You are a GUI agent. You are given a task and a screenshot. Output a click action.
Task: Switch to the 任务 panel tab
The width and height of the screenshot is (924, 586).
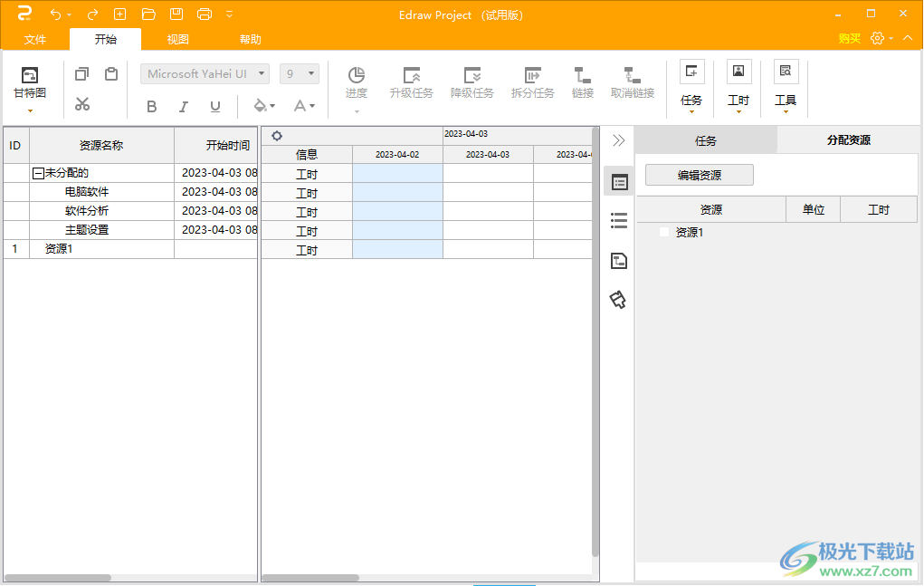click(706, 140)
